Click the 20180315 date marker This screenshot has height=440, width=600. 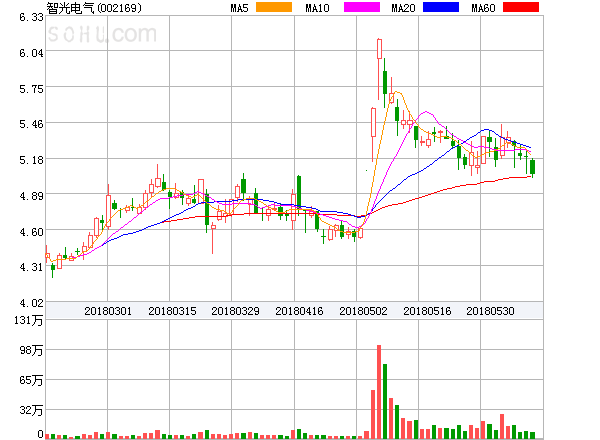172,312
